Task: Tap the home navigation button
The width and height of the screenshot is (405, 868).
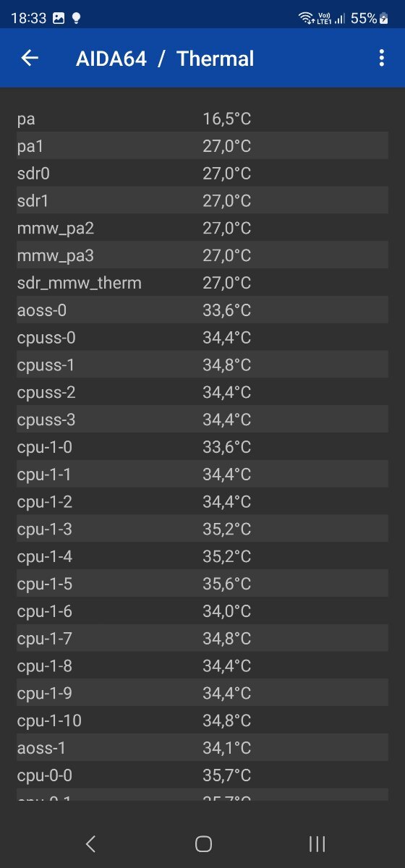Action: (203, 843)
